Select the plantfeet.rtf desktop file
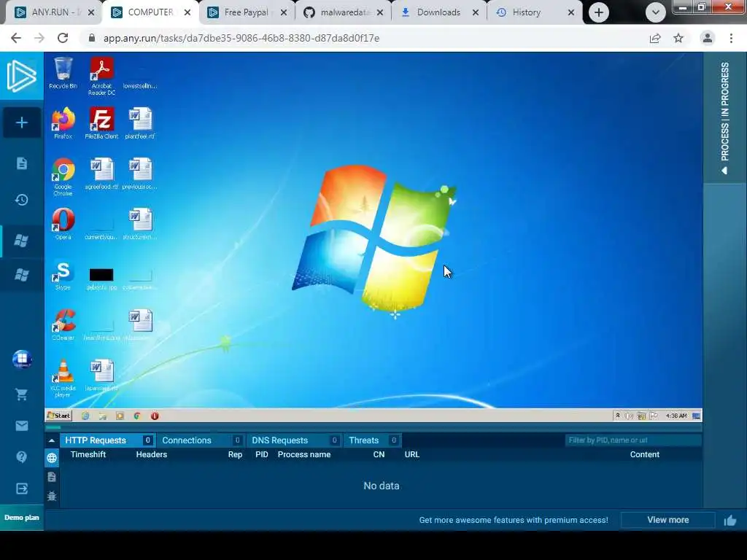This screenshot has height=560, width=747. point(140,123)
